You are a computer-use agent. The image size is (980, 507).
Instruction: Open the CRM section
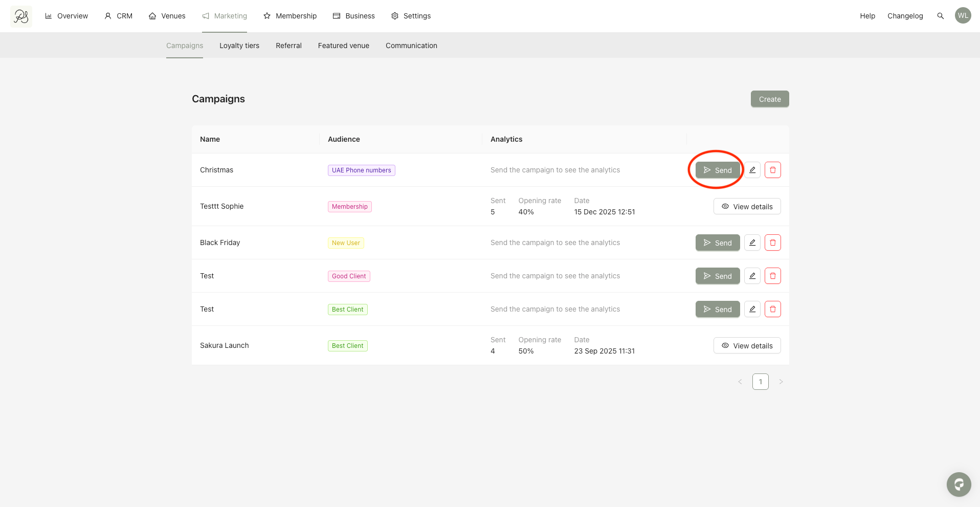pos(119,16)
